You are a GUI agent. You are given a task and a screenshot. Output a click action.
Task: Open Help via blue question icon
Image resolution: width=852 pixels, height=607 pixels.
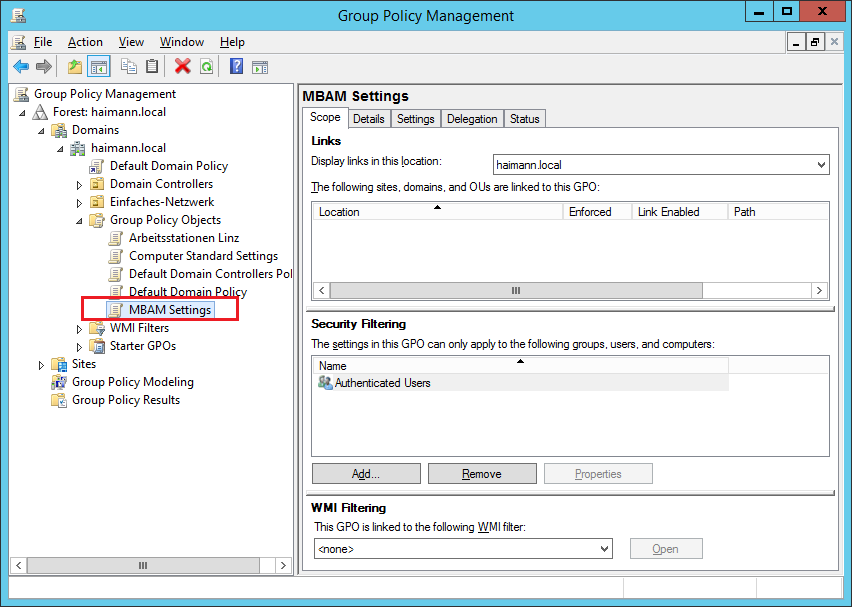[236, 66]
